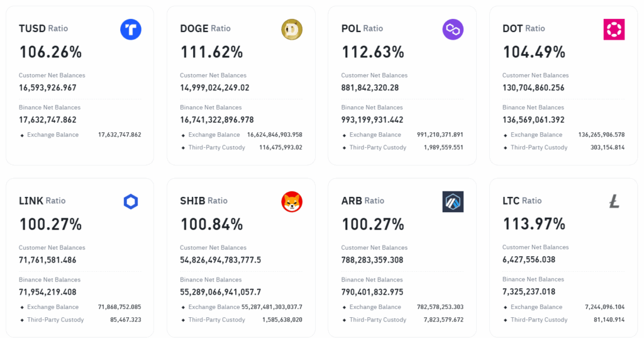
Task: Select the DOGE Ratio heading
Action: 205,28
